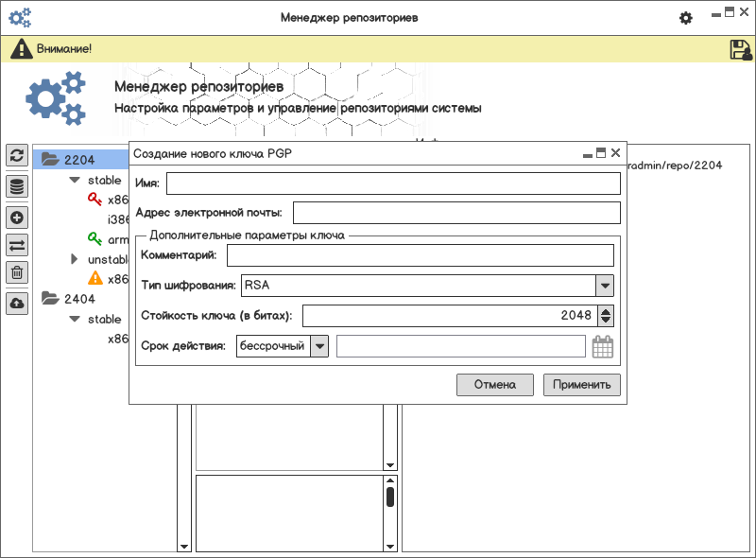Click the refresh repositories icon
756x558 pixels.
point(17,155)
